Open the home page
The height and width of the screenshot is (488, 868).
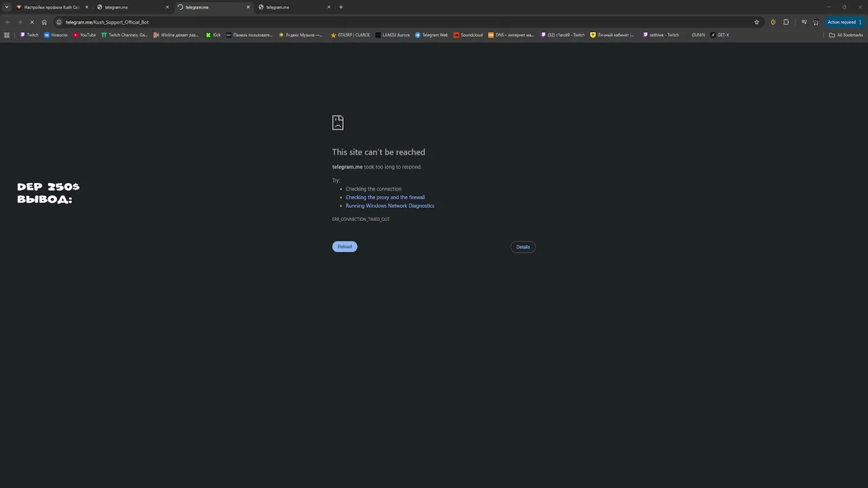(x=44, y=22)
